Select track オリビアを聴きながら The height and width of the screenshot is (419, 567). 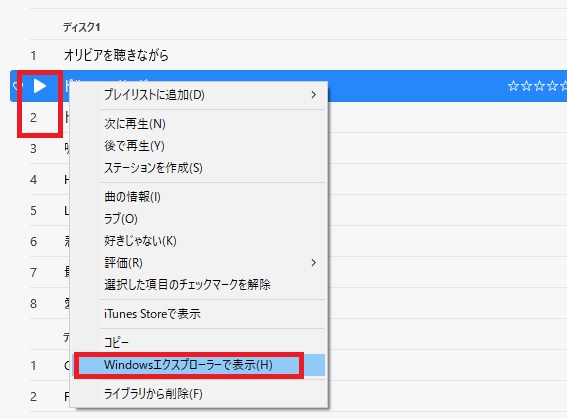click(116, 55)
